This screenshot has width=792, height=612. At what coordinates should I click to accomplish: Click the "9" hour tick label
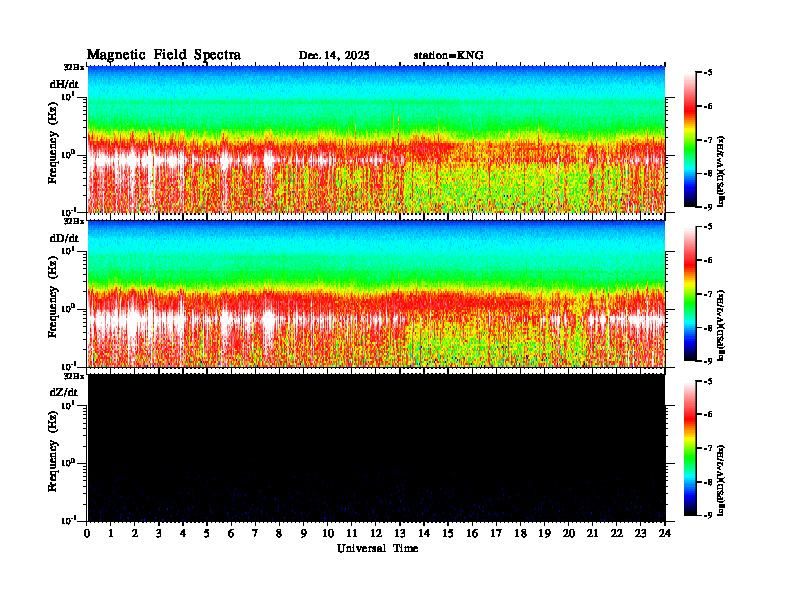(304, 533)
